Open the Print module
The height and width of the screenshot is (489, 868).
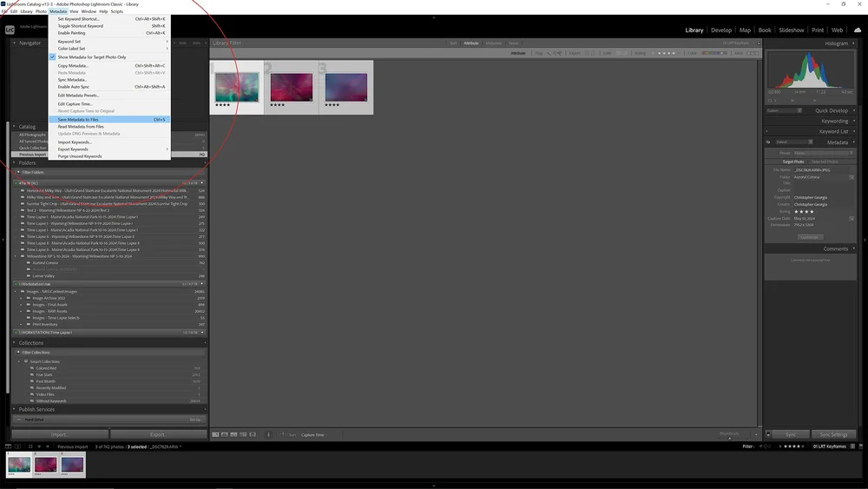(x=818, y=30)
